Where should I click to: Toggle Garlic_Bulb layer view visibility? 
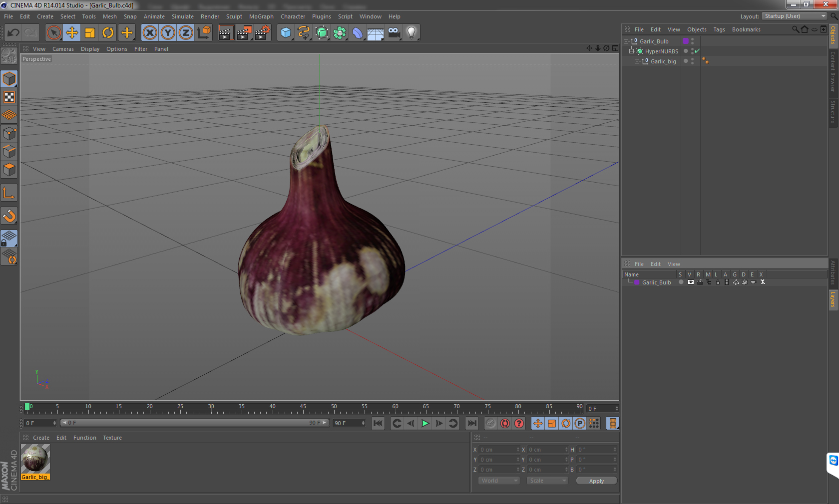pos(691,282)
